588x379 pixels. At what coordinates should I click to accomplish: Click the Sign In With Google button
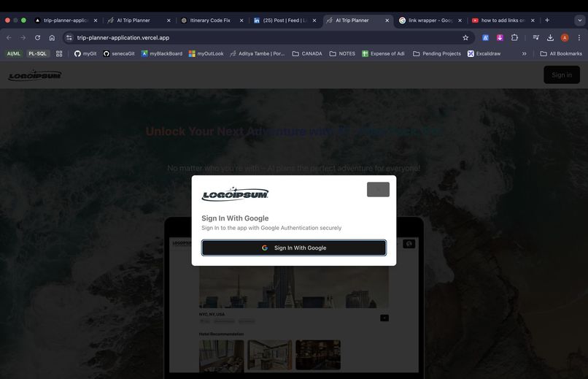point(294,248)
